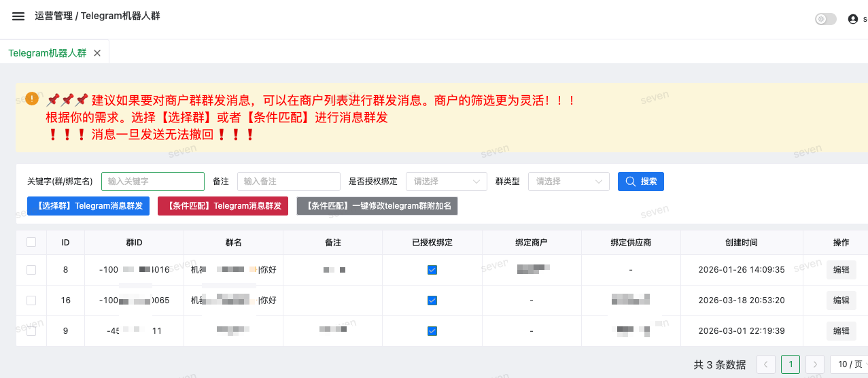Screen dimensions: 868x378
Task: Open the user account avatar icon
Action: coord(853,19)
